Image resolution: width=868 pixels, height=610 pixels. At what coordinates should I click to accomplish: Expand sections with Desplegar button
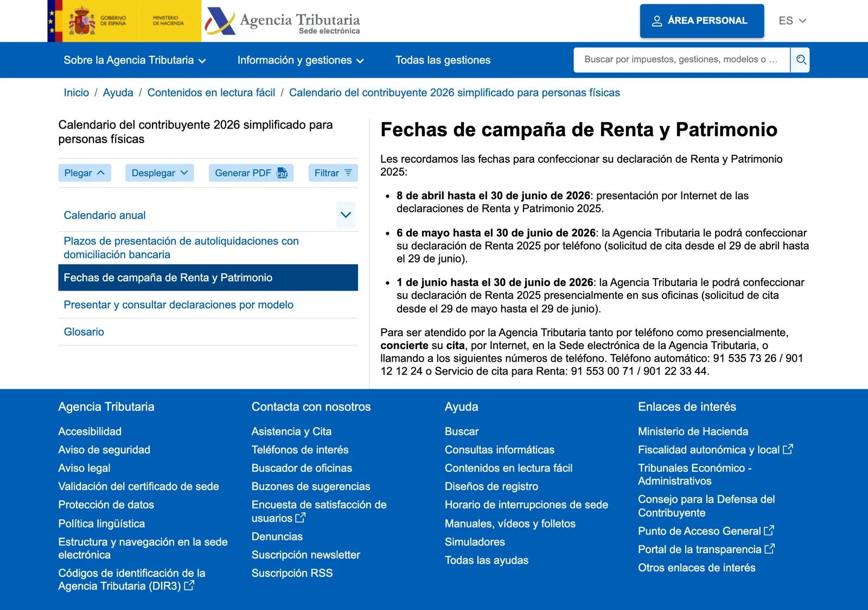[159, 173]
